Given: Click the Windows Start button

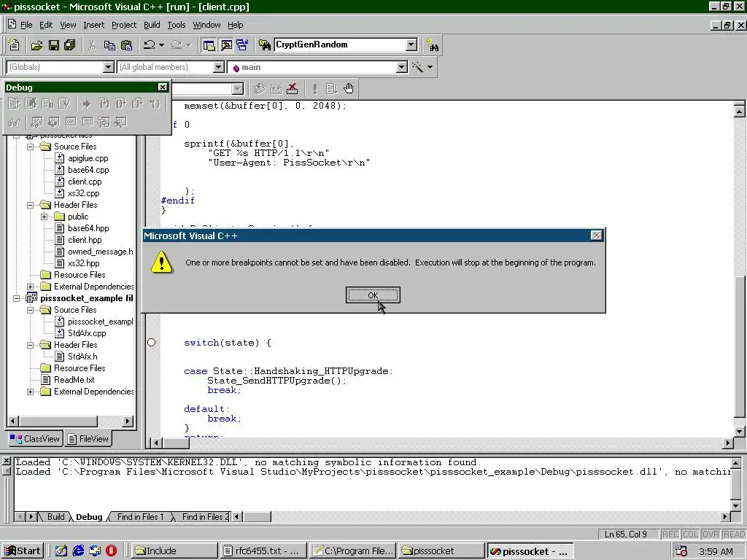Looking at the screenshot, I should point(23,551).
